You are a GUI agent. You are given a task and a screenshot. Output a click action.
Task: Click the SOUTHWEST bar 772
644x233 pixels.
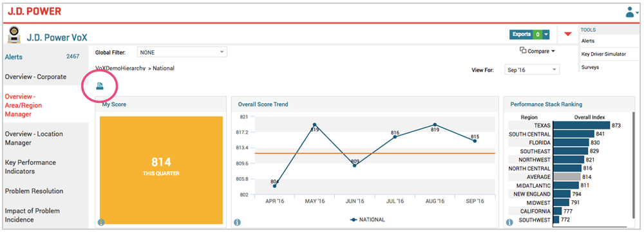(x=556, y=220)
